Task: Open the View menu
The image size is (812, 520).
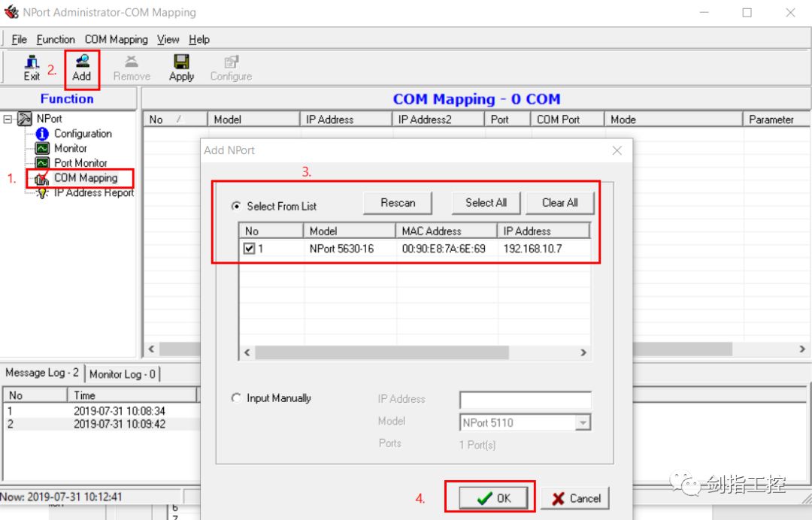Action: tap(168, 39)
